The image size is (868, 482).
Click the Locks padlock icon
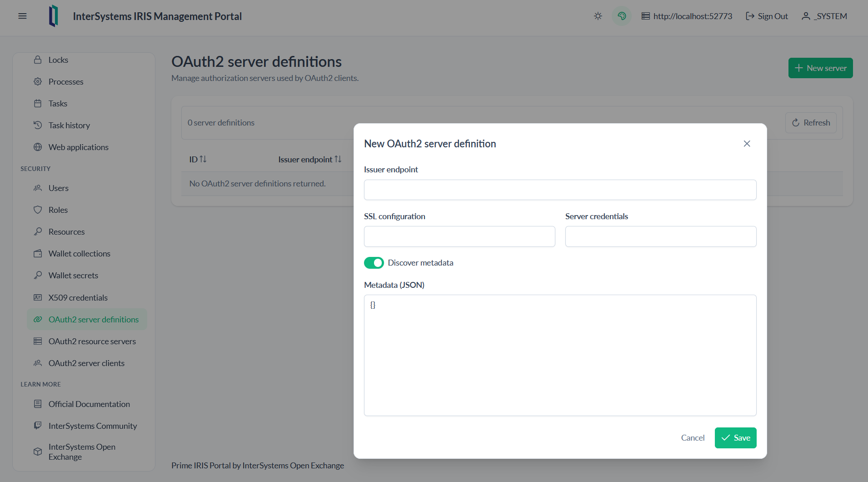coord(38,60)
